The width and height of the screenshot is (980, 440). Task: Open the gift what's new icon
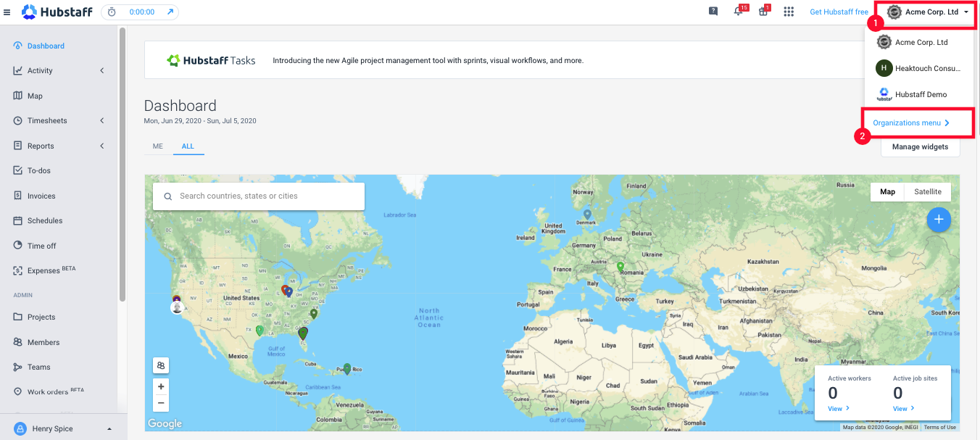tap(763, 12)
